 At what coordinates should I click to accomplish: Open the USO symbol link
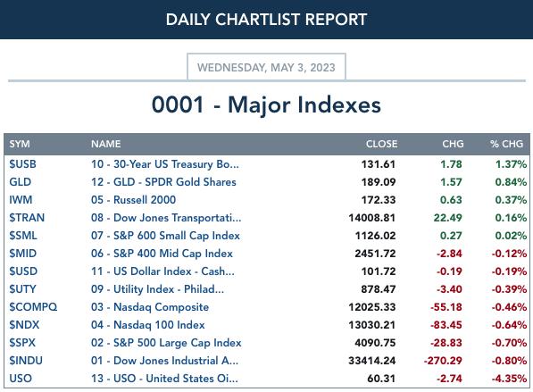21,379
